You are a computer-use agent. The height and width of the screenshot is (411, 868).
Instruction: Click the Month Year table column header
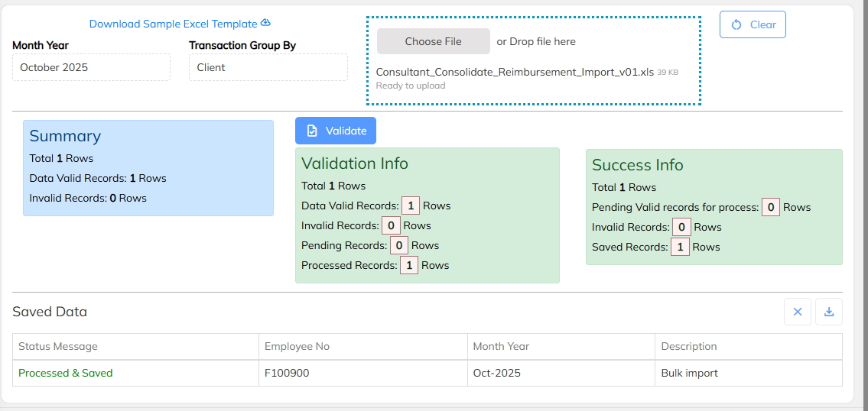tap(501, 347)
